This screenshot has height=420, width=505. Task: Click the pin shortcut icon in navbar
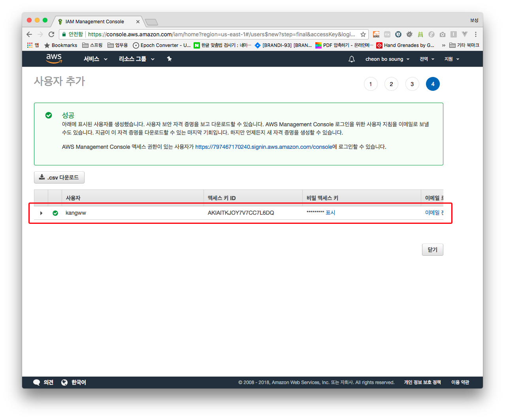(x=169, y=59)
